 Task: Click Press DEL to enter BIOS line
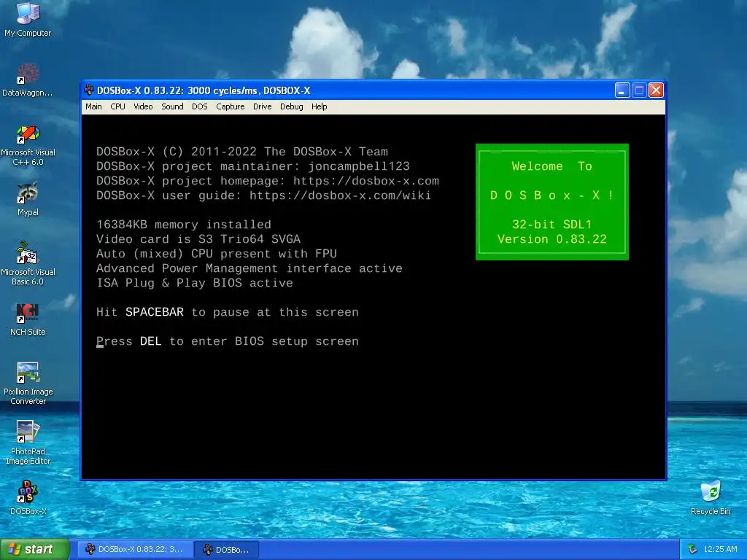point(228,341)
